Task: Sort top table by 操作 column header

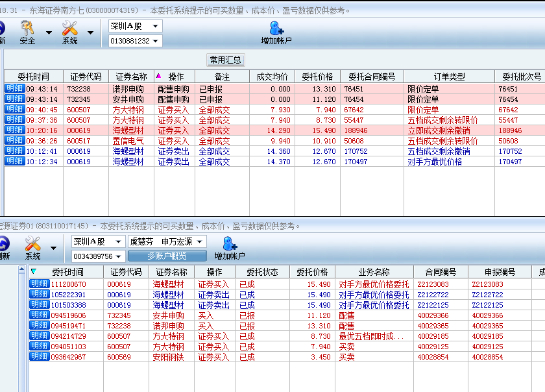Action: pos(175,77)
